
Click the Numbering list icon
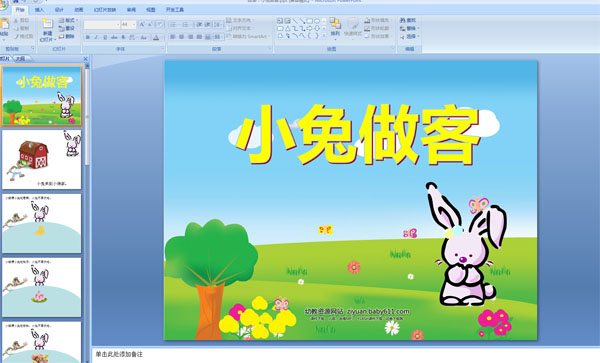(186, 25)
